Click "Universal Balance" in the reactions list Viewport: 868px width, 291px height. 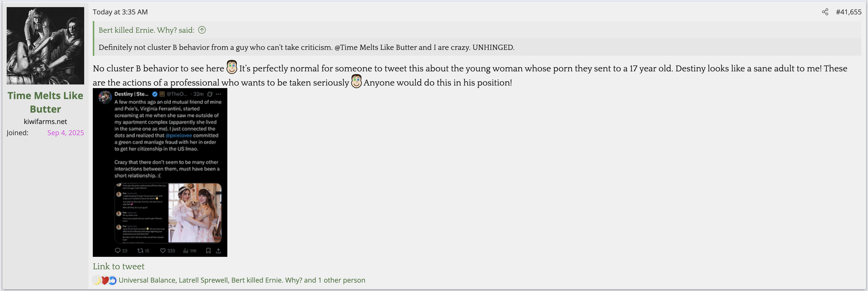click(147, 280)
